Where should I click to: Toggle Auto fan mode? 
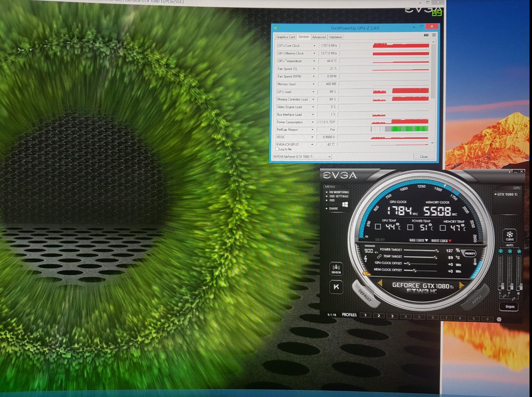(x=510, y=245)
